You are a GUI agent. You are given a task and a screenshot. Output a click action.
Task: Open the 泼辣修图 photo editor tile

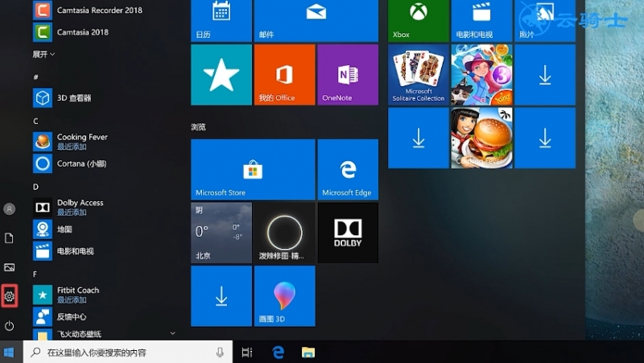(285, 233)
